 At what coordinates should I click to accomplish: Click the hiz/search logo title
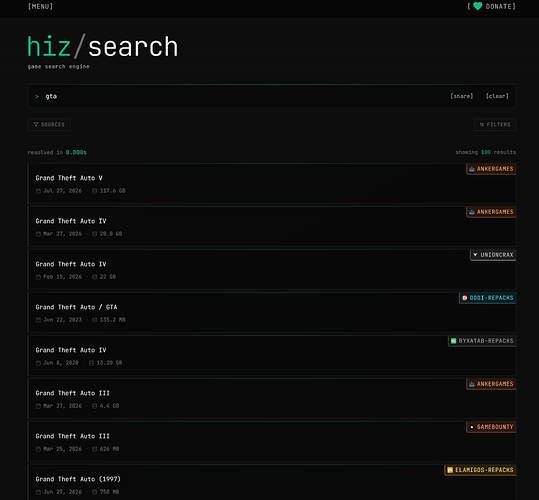pyautogui.click(x=102, y=47)
